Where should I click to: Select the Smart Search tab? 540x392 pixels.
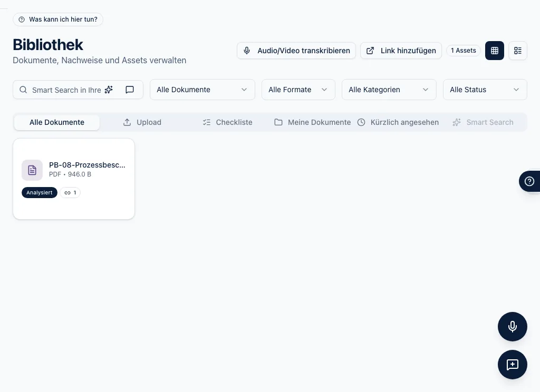483,123
